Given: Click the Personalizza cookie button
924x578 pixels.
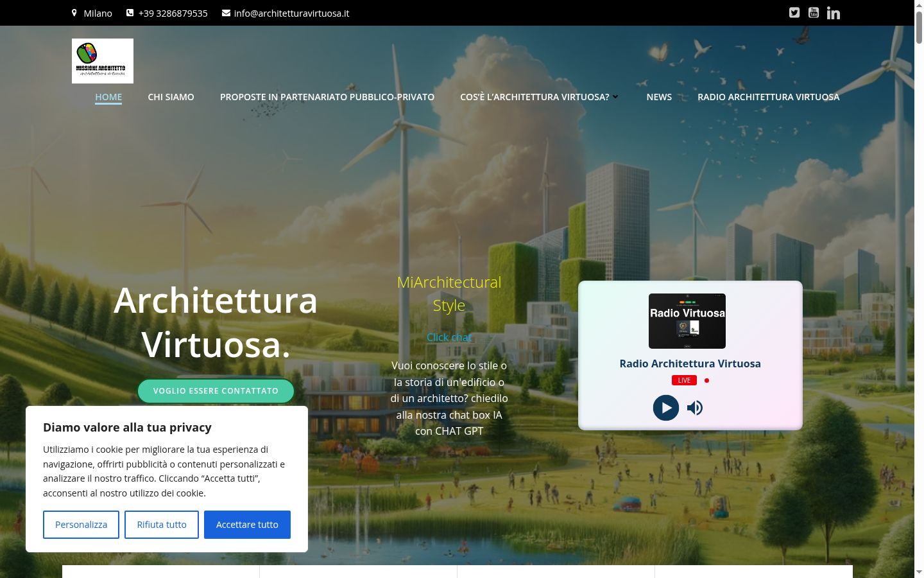Looking at the screenshot, I should coord(81,525).
